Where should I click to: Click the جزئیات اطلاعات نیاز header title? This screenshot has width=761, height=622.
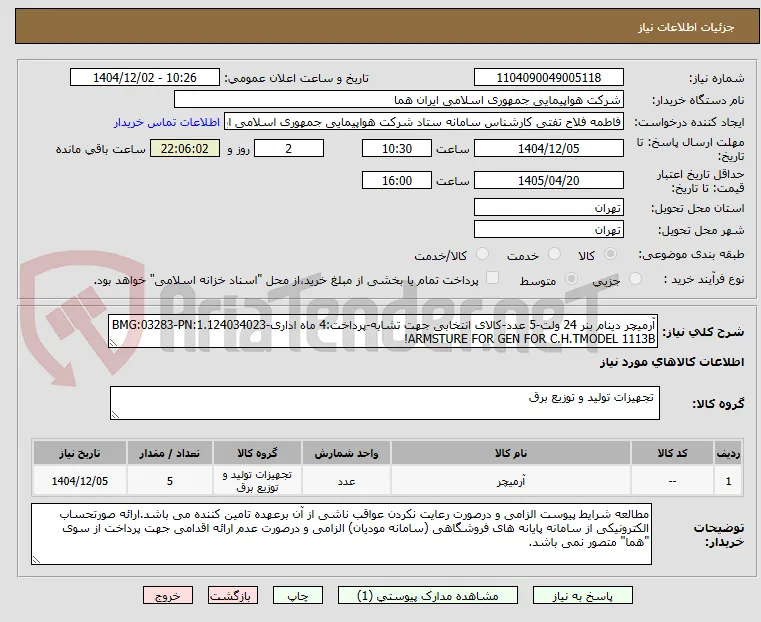pos(686,27)
